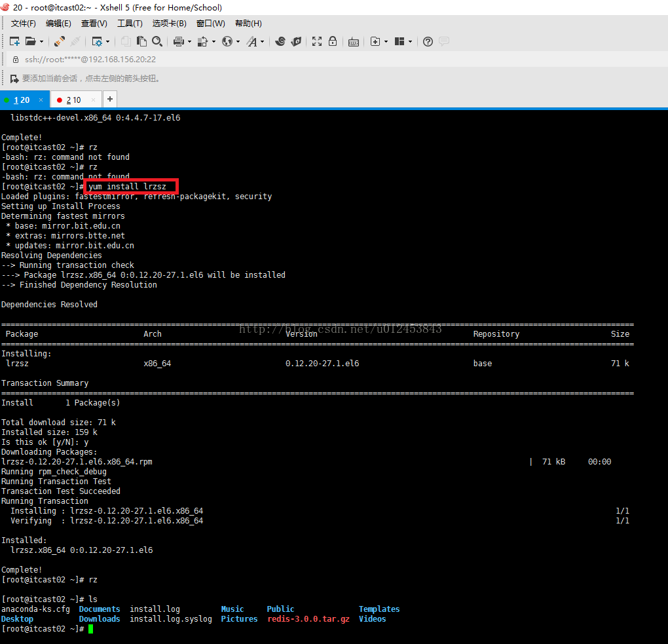Image resolution: width=668 pixels, height=644 pixels.
Task: Expand the Open session dropdown arrow
Action: click(x=41, y=42)
